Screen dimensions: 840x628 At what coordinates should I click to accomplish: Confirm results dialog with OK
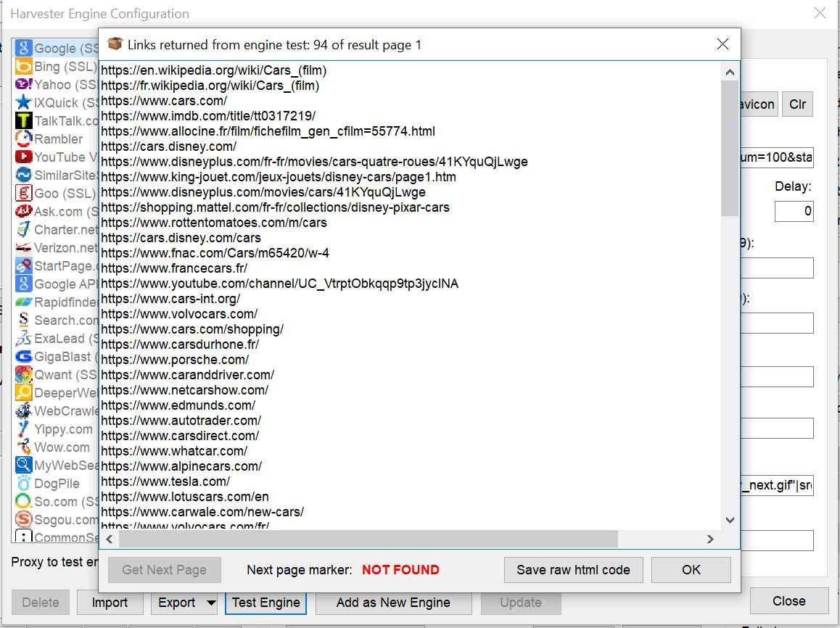point(691,570)
